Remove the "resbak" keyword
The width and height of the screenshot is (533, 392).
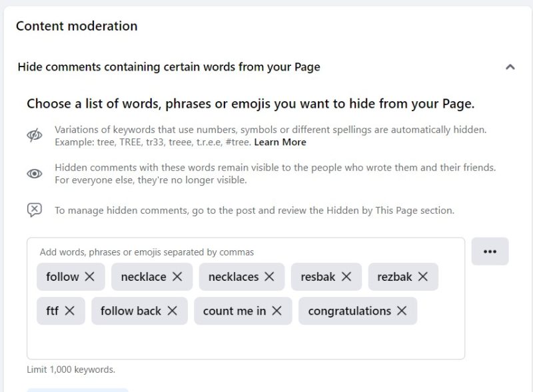(x=346, y=276)
